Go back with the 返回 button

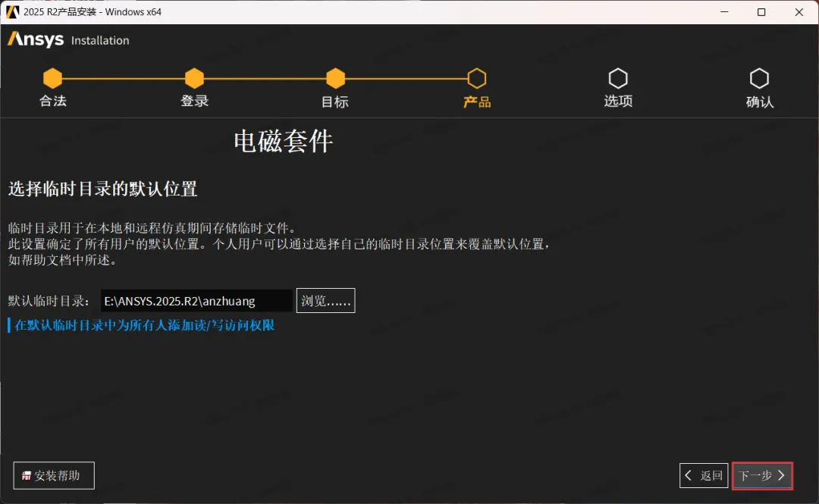point(704,475)
